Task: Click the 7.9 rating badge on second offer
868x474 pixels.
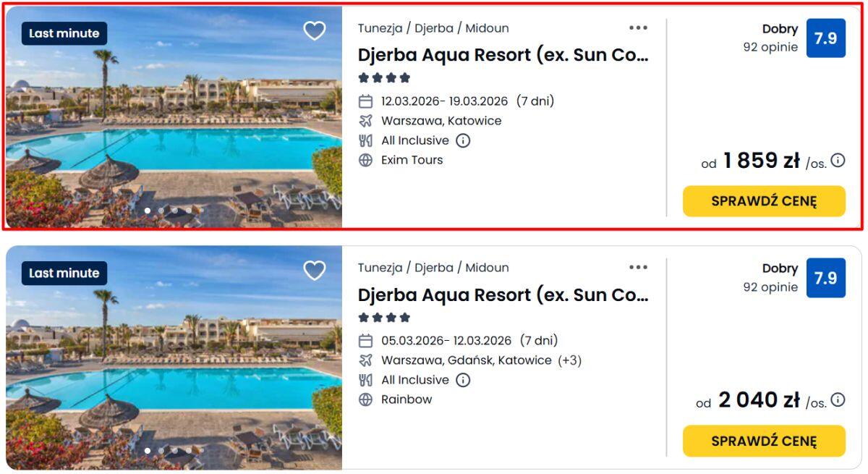Action: click(x=825, y=278)
